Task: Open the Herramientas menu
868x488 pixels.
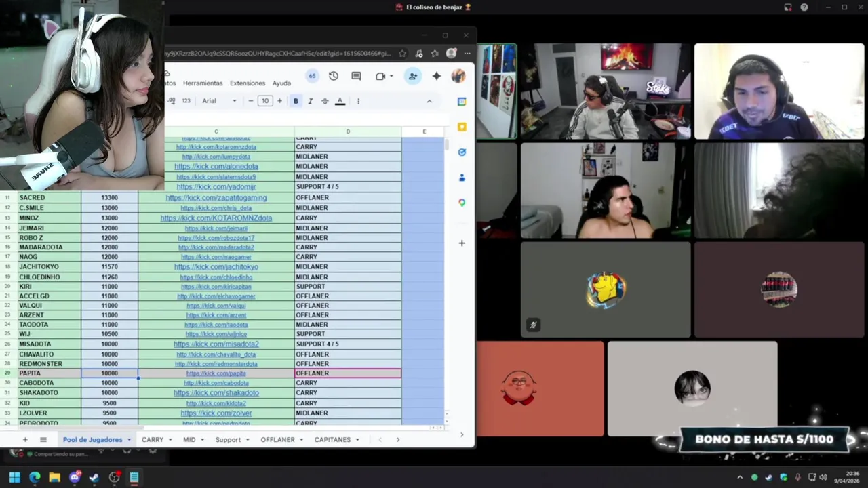Action: pos(203,83)
